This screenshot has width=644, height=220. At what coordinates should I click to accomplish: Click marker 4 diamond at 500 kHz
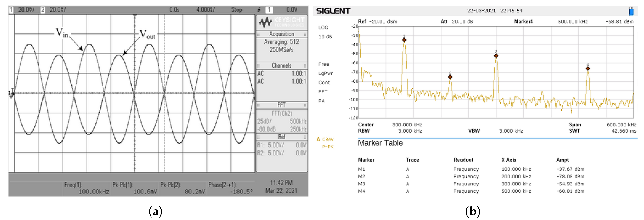click(588, 69)
